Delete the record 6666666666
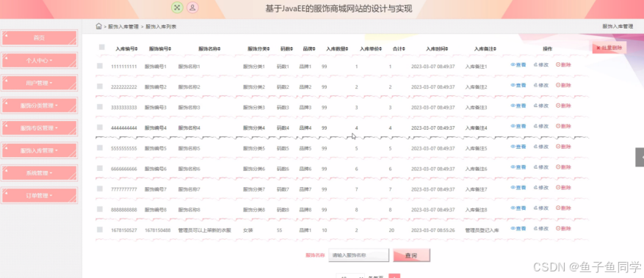The height and width of the screenshot is (278, 644). coord(563,167)
